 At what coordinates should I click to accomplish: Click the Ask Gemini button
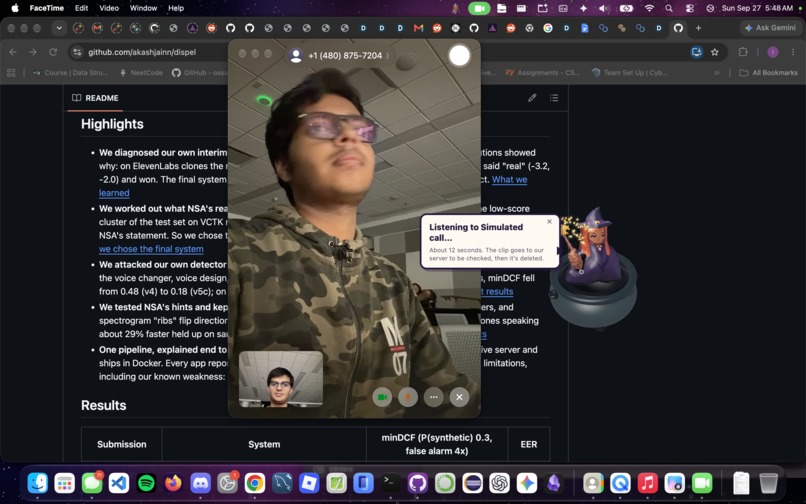click(x=770, y=28)
